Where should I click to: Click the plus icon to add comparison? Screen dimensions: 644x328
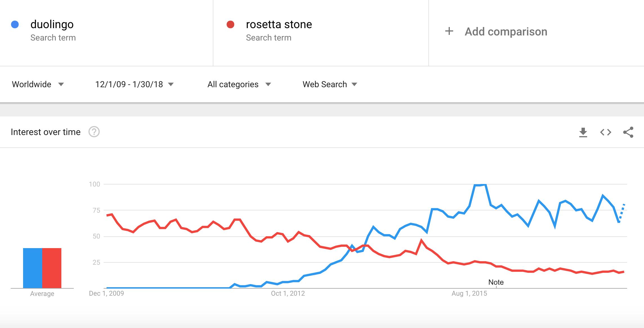coord(449,31)
